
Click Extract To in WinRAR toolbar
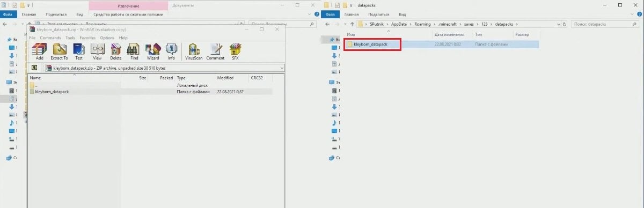(59, 51)
